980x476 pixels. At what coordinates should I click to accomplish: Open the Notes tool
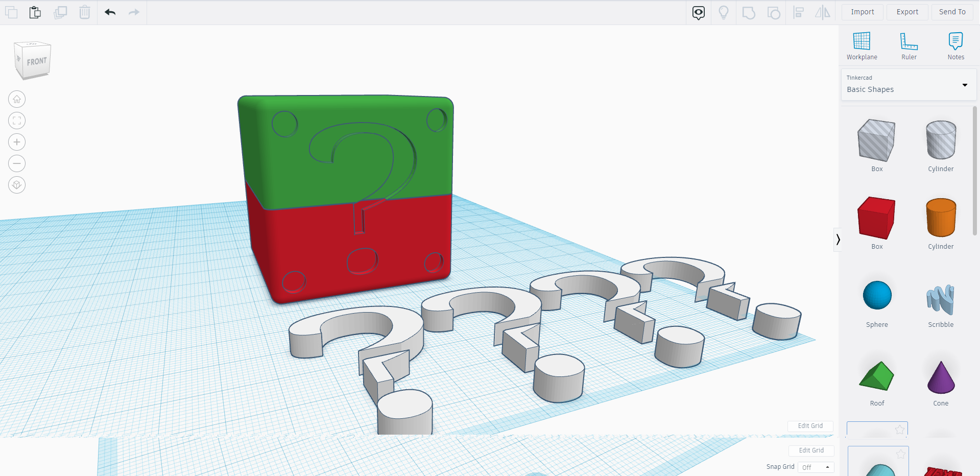[956, 46]
